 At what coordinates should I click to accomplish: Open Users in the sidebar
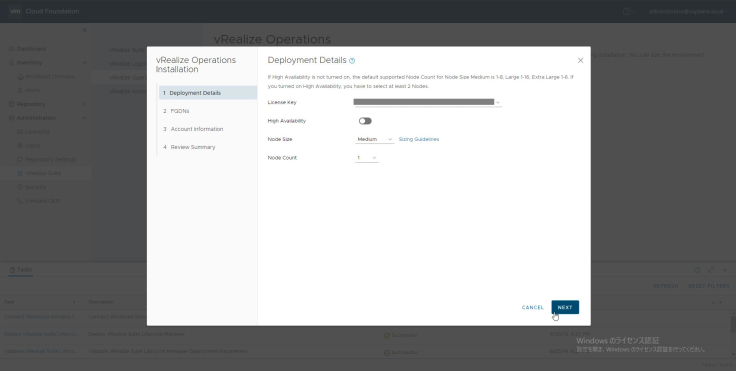click(32, 146)
